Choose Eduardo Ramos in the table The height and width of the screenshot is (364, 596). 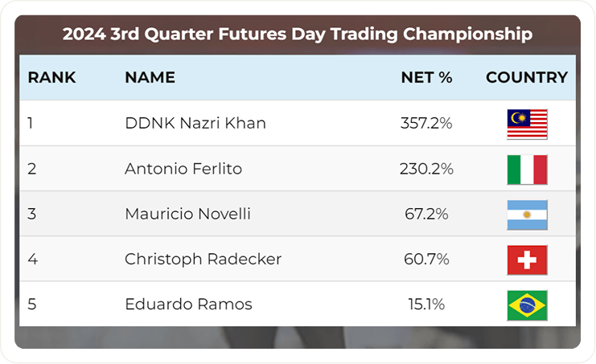pyautogui.click(x=188, y=305)
